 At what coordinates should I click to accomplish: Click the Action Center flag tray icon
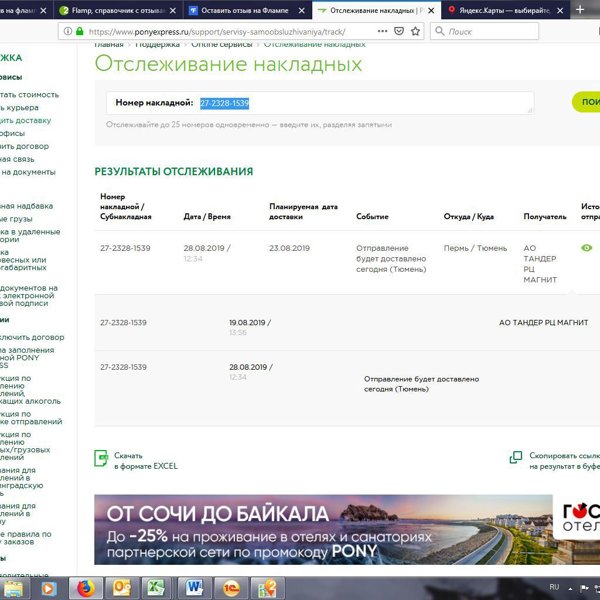[584, 588]
